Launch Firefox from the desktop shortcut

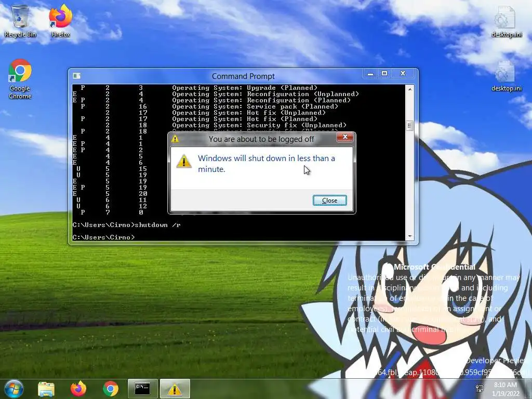[60, 21]
